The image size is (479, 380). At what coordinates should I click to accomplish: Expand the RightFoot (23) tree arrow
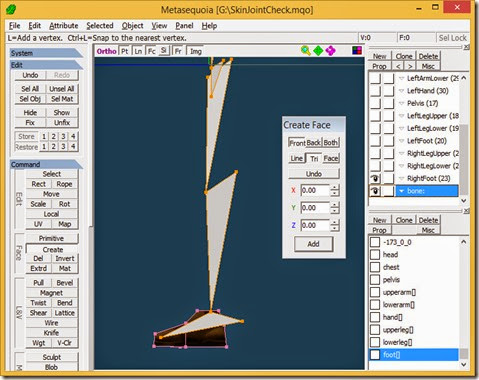click(401, 178)
